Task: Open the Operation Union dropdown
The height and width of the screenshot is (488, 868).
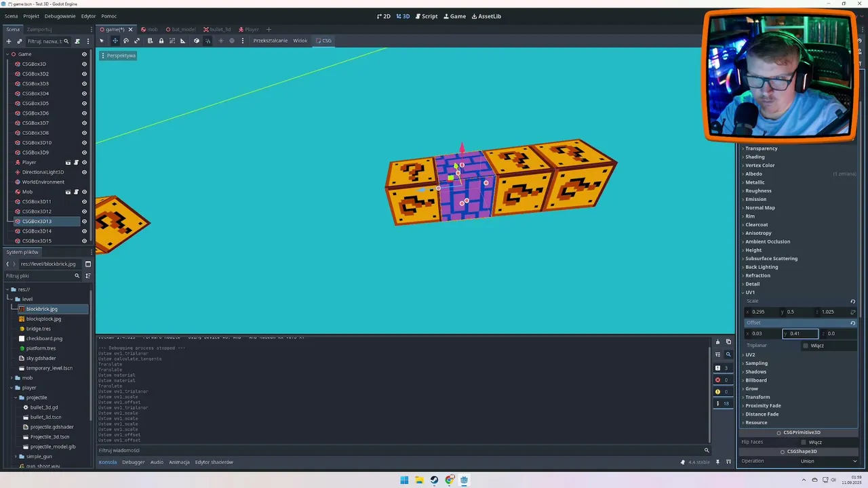Action: coord(828,461)
